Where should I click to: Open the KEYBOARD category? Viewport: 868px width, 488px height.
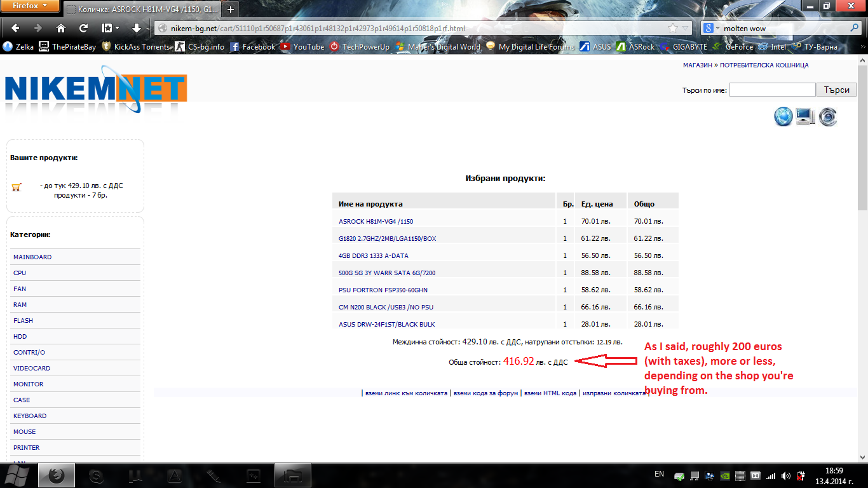point(30,416)
